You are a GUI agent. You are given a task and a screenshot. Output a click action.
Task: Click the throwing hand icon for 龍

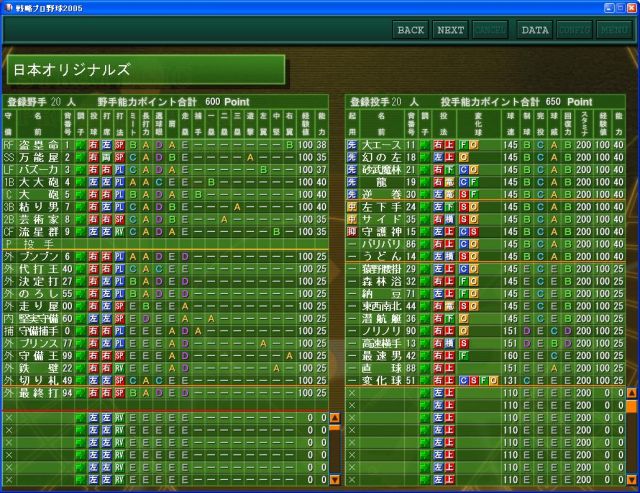click(x=438, y=182)
